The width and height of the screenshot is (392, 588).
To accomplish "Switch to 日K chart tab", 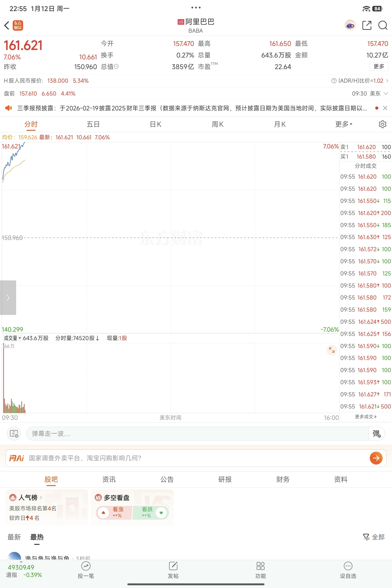I will (156, 124).
